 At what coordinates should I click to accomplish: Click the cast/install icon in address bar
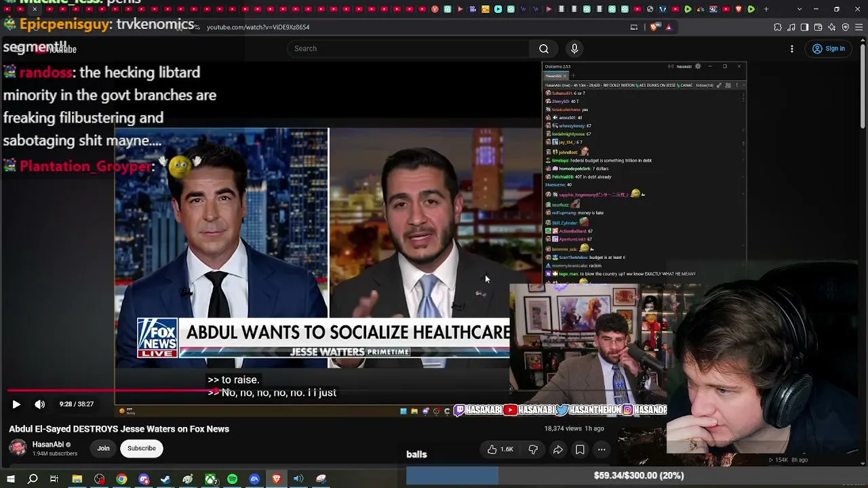tap(634, 27)
